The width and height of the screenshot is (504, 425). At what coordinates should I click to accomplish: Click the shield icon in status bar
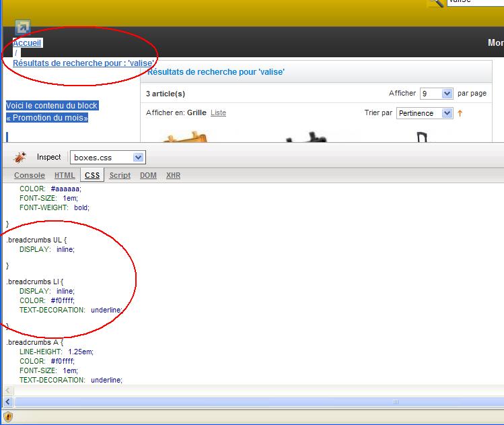(8, 417)
